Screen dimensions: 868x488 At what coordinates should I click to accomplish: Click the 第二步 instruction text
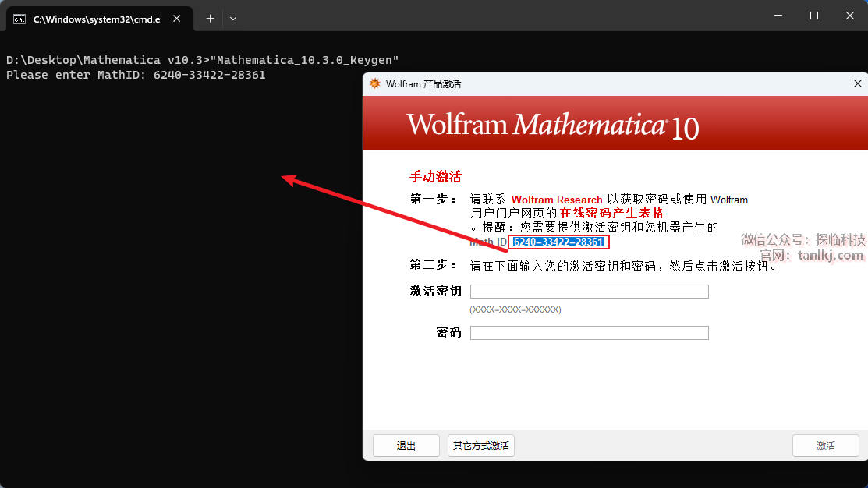pos(623,266)
